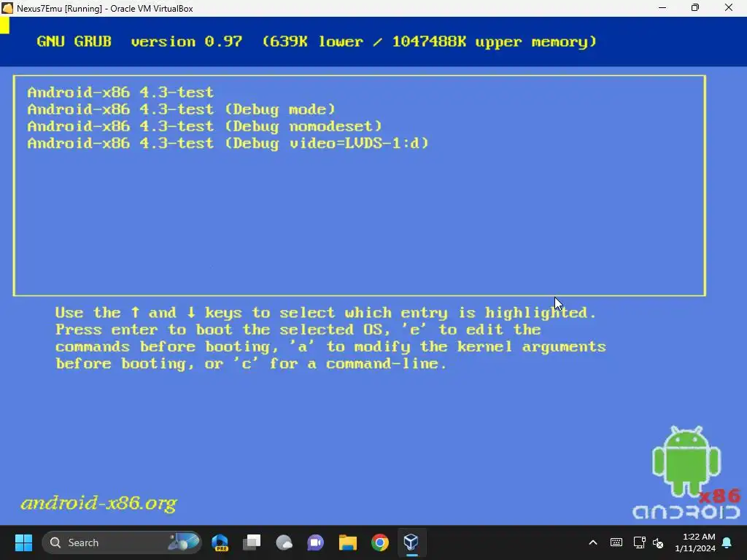Select the Android-x86 4.3-test entry
Image resolution: width=747 pixels, height=560 pixels.
[120, 92]
